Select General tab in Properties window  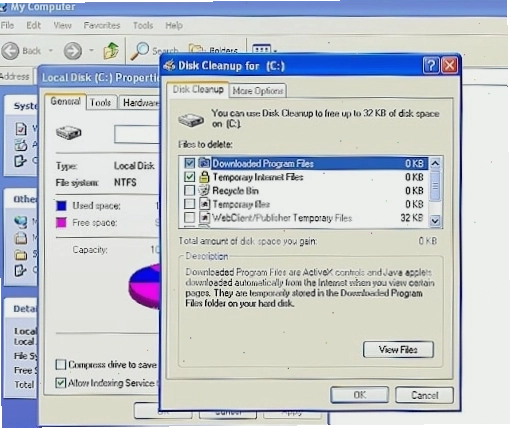coord(65,101)
